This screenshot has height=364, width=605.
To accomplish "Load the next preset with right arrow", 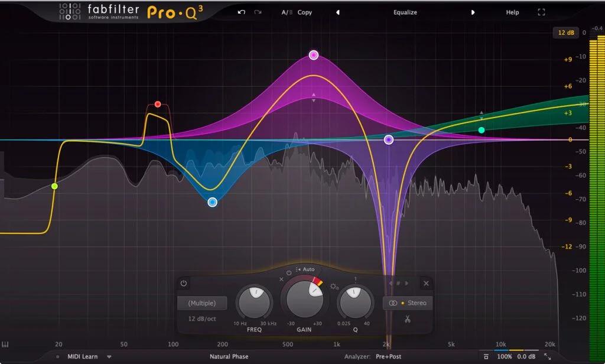I will coord(473,12).
